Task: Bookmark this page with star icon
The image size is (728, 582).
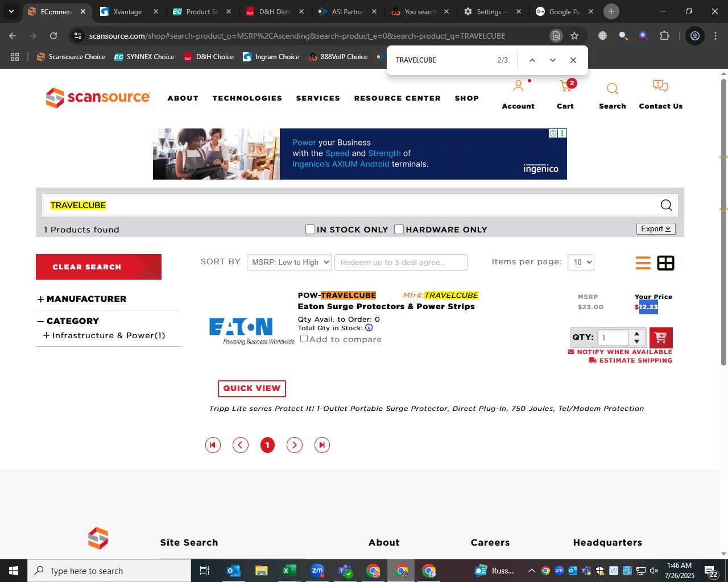Action: (x=574, y=36)
